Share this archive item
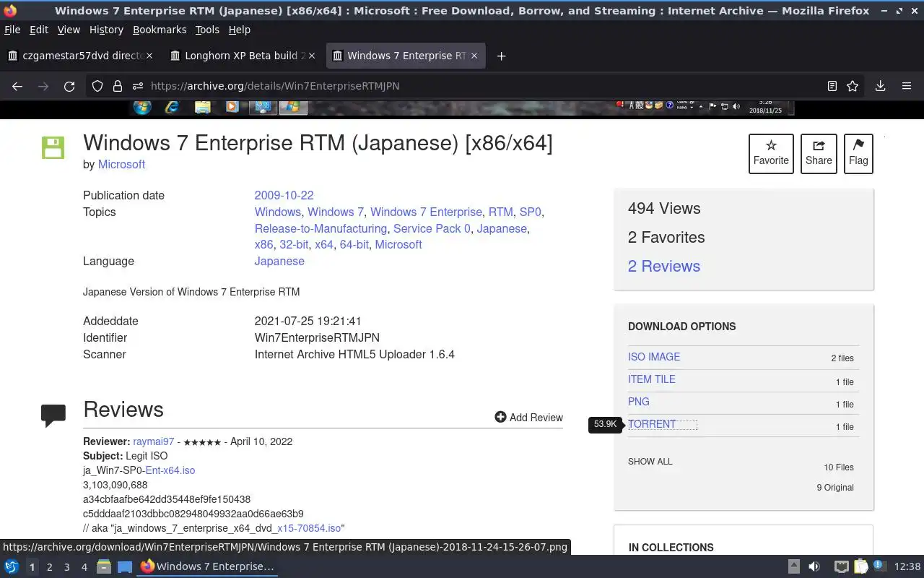This screenshot has height=578, width=924. point(819,154)
